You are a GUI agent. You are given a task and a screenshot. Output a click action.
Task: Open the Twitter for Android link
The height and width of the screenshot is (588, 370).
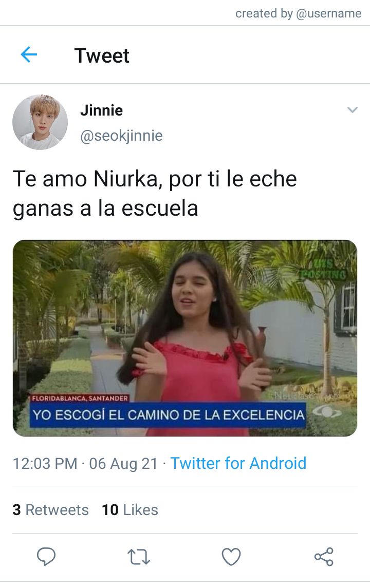pyautogui.click(x=238, y=464)
